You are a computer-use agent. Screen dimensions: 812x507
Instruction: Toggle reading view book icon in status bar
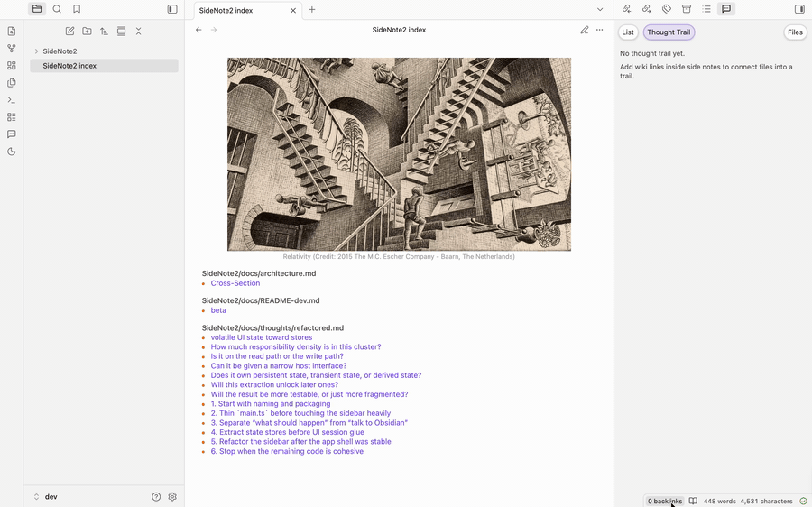[693, 501]
